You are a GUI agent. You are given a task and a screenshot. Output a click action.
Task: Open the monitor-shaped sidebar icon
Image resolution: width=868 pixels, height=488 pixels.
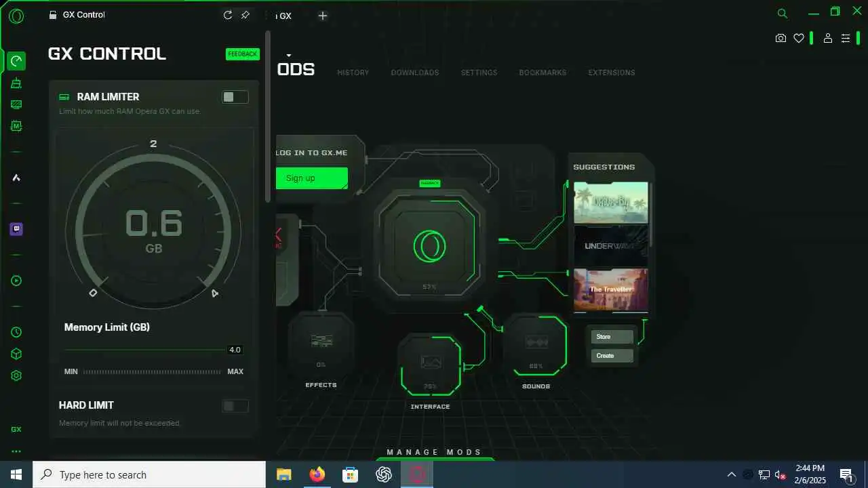[16, 104]
